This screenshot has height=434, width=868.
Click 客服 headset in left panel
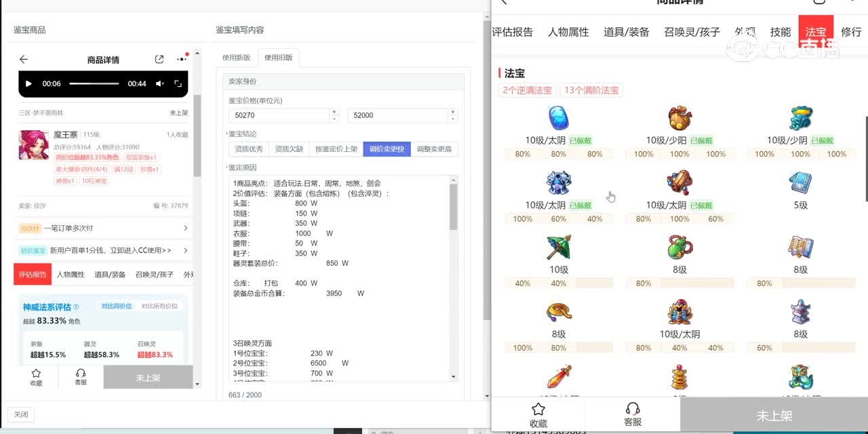tap(81, 377)
